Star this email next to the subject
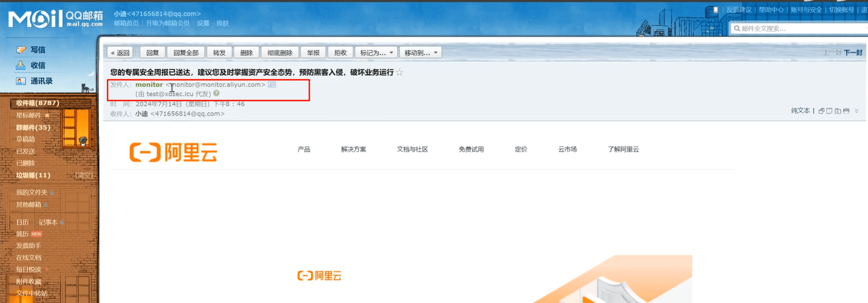The image size is (868, 303). 399,72
